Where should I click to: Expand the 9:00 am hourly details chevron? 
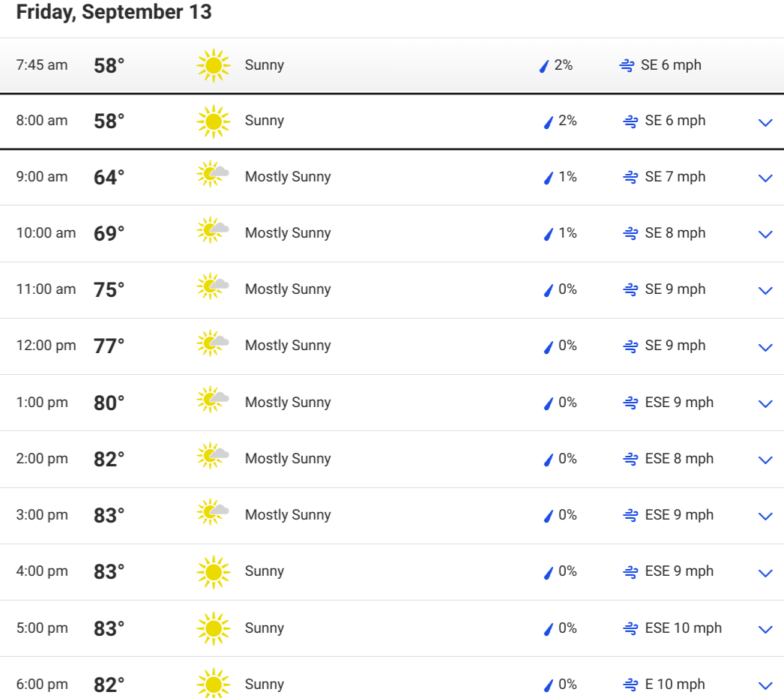pos(765,178)
